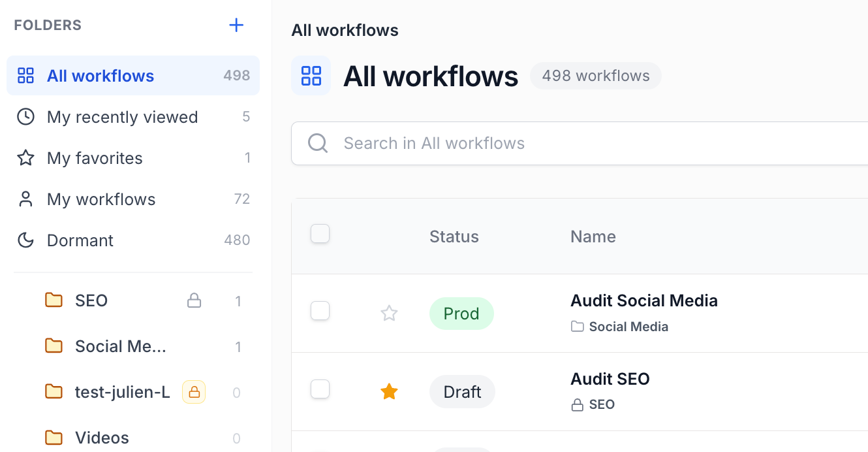Click the 480 count beside Dormant
This screenshot has width=868, height=452.
237,240
